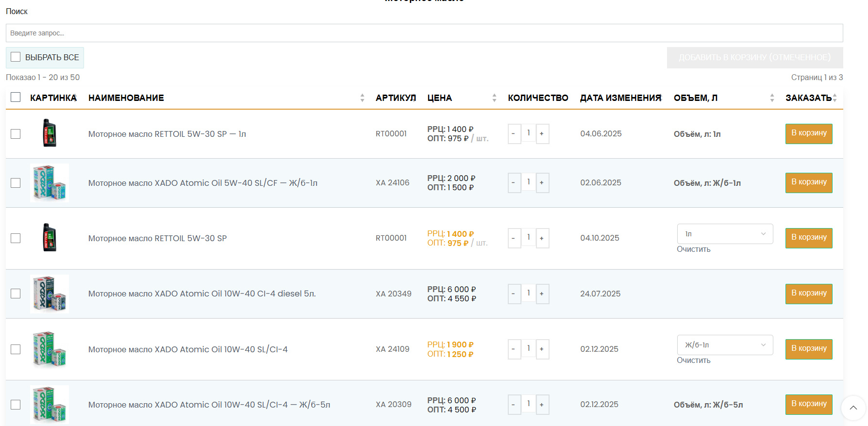Decrease quantity in the RETTOIL row dated 04.10.2025

click(514, 238)
